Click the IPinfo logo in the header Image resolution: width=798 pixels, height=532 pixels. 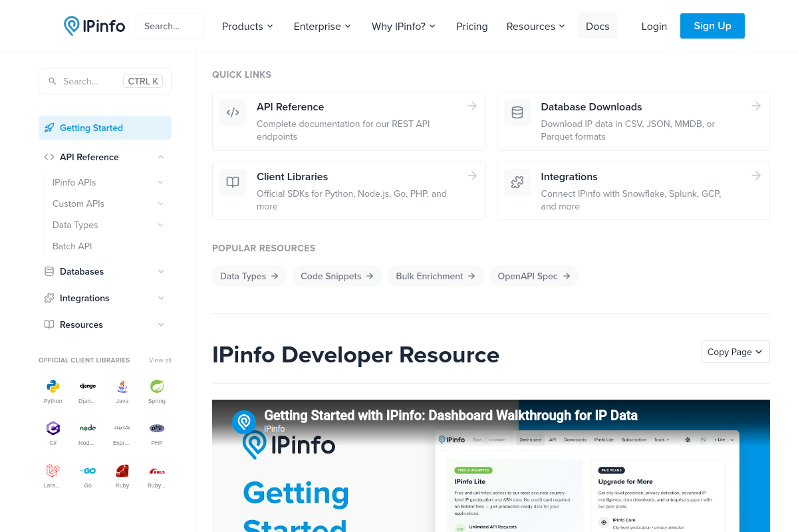click(x=94, y=26)
